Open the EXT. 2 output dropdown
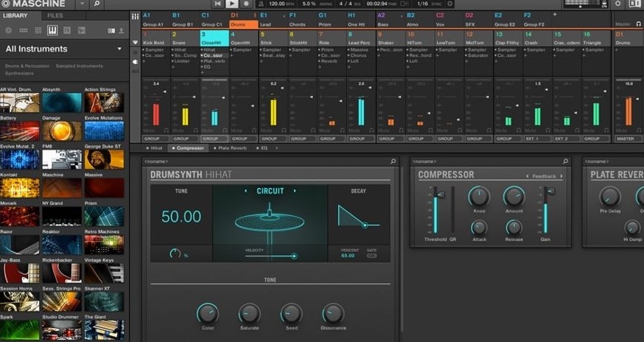Image resolution: width=644 pixels, height=342 pixels. [567, 139]
